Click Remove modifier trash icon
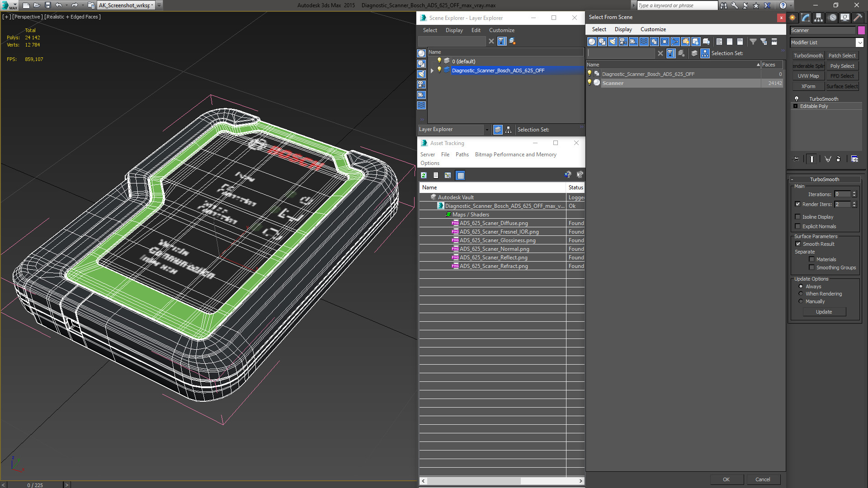This screenshot has height=488, width=868. 839,159
